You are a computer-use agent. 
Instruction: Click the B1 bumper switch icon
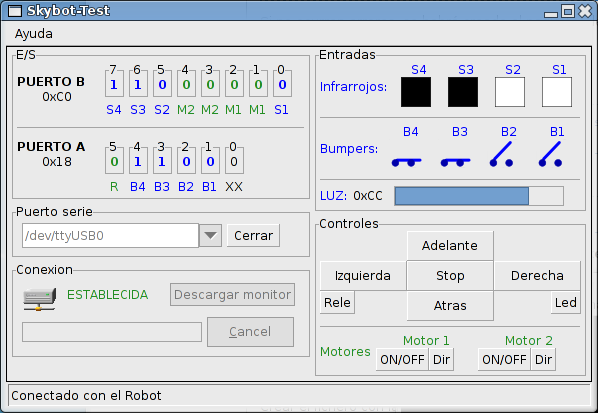click(550, 154)
